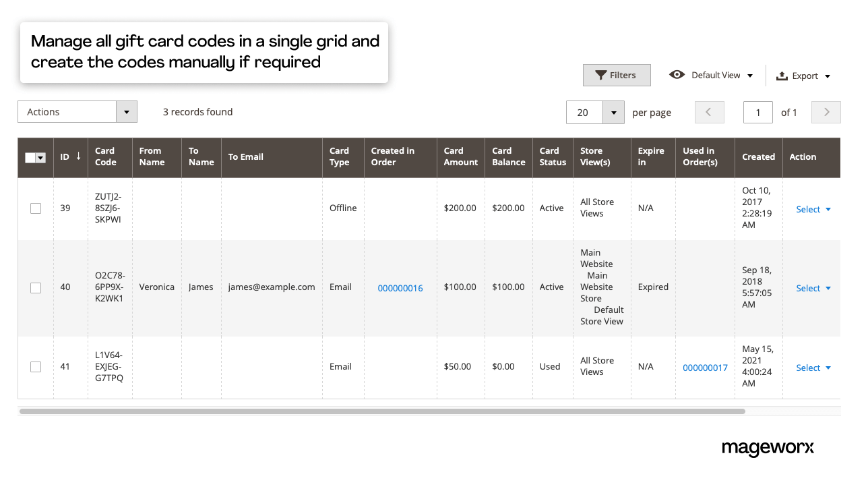The image size is (868, 491).
Task: Sort by Card Status column header
Action: pos(552,156)
